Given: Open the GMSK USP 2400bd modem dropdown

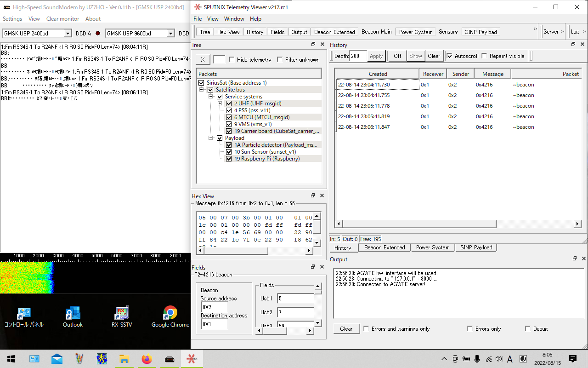Looking at the screenshot, I should (x=68, y=33).
